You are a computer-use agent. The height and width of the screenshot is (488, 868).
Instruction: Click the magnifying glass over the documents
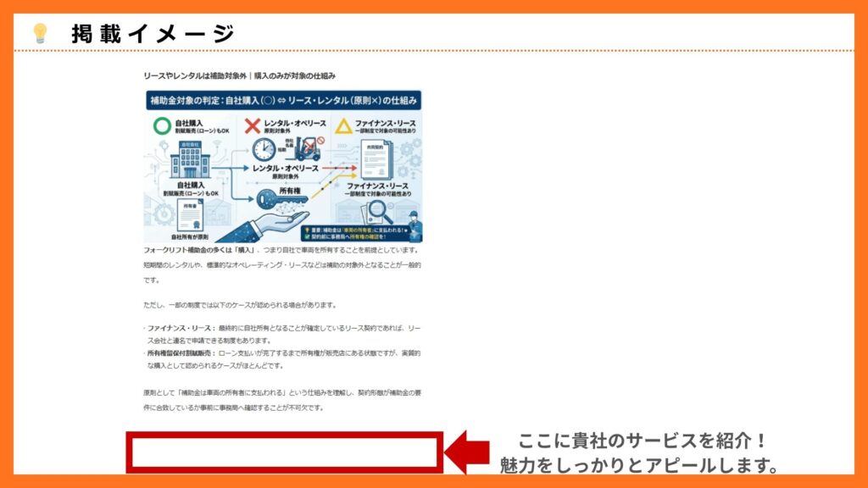[x=376, y=208]
